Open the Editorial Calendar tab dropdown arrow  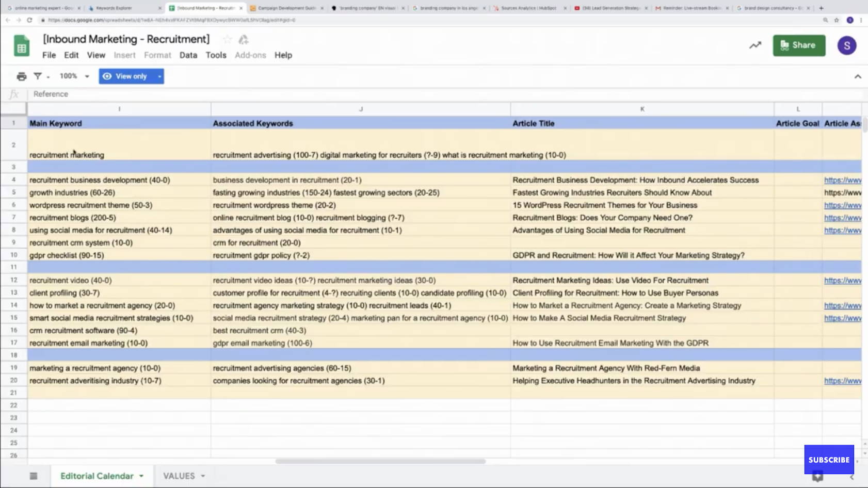[x=141, y=476]
